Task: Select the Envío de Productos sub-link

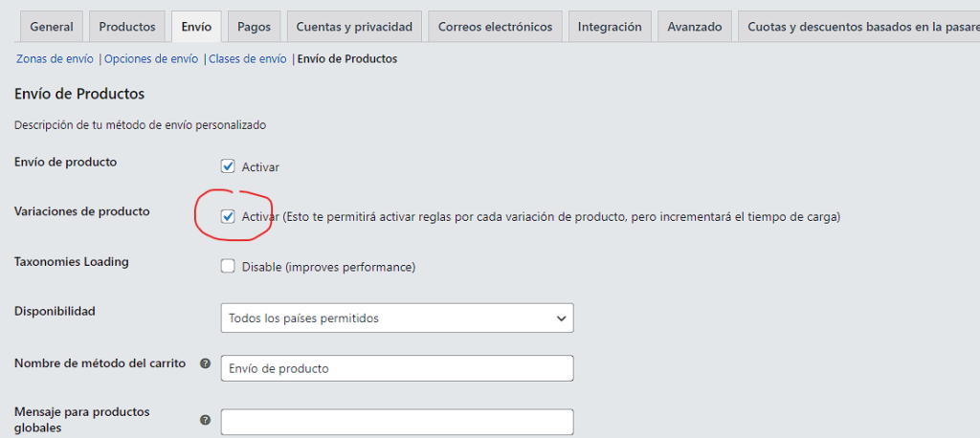Action: click(x=347, y=59)
